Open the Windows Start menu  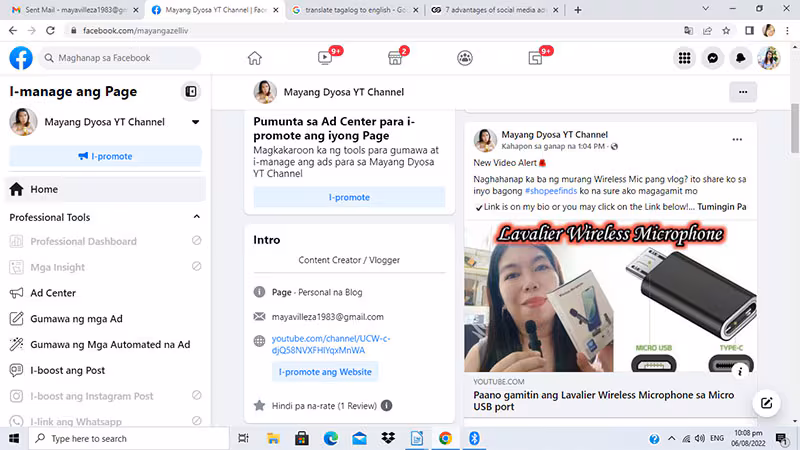click(x=14, y=438)
